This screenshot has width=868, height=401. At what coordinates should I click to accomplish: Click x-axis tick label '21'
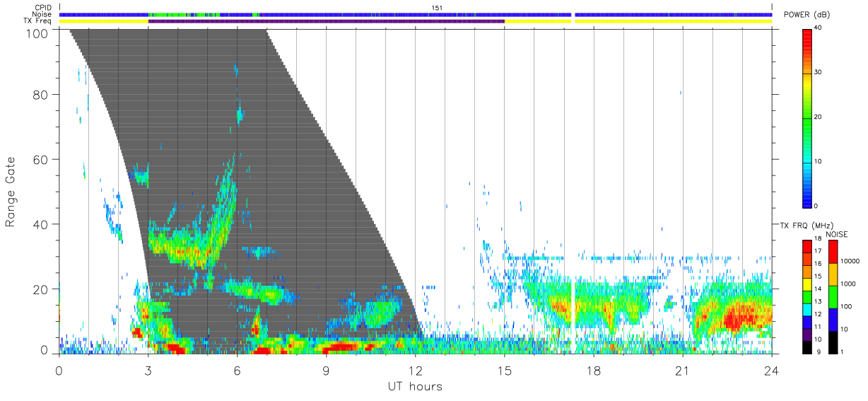682,370
